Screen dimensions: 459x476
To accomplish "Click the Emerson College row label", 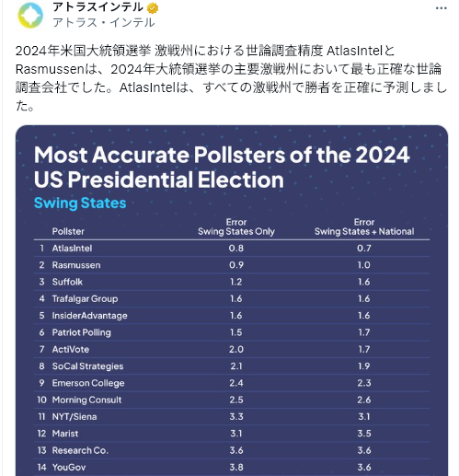I will [x=88, y=383].
